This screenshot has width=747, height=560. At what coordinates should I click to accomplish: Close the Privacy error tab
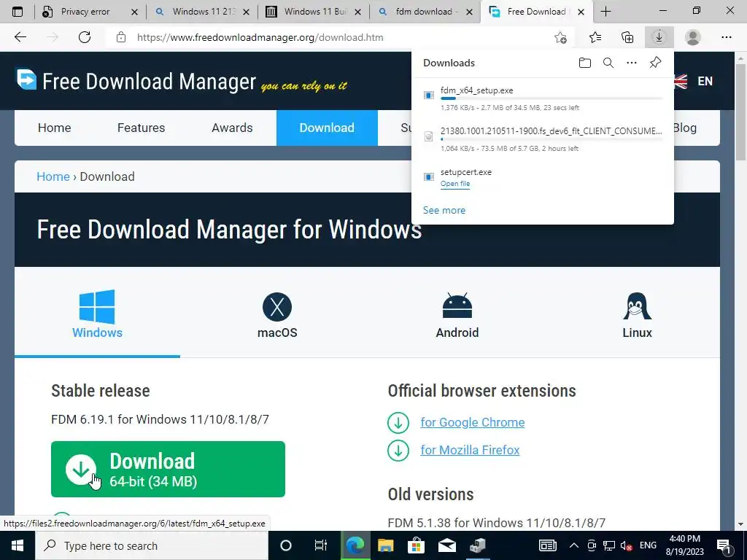134,12
